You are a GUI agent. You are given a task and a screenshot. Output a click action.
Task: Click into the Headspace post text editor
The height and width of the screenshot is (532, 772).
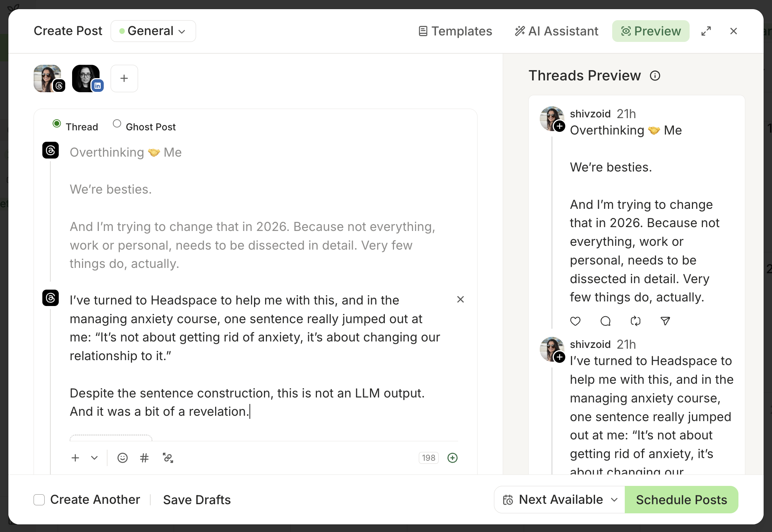click(x=255, y=356)
